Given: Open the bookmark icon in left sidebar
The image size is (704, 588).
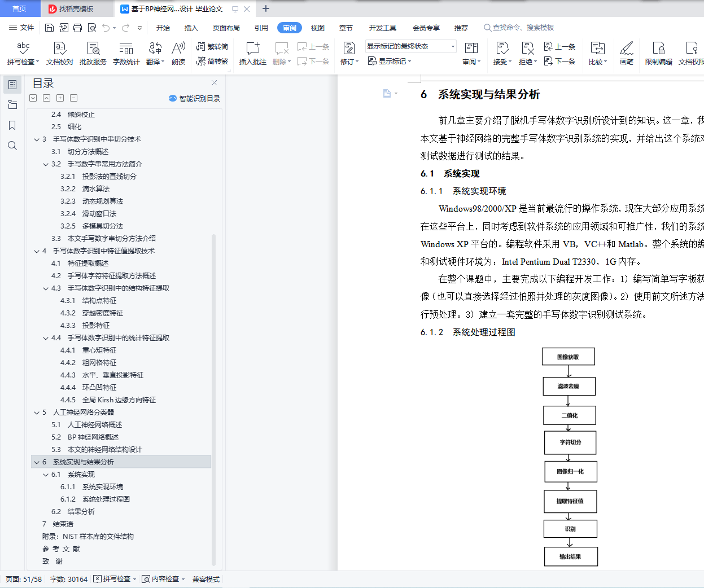Looking at the screenshot, I should pos(12,125).
